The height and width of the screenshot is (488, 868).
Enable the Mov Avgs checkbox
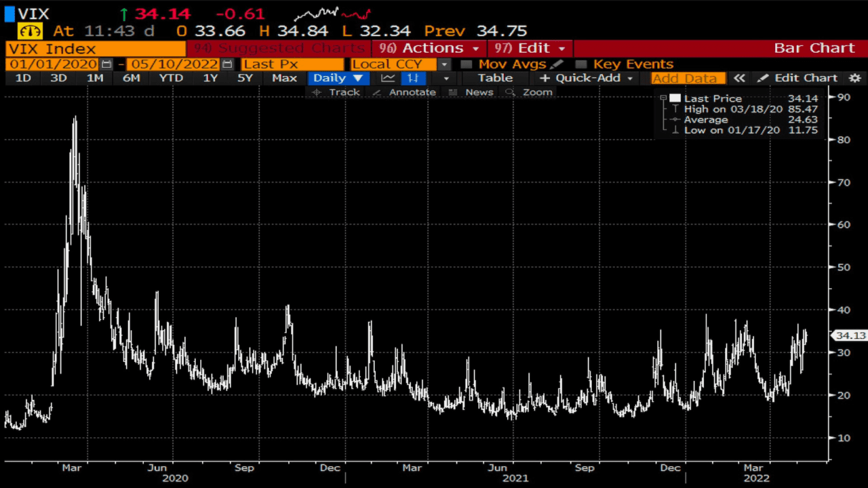point(466,64)
